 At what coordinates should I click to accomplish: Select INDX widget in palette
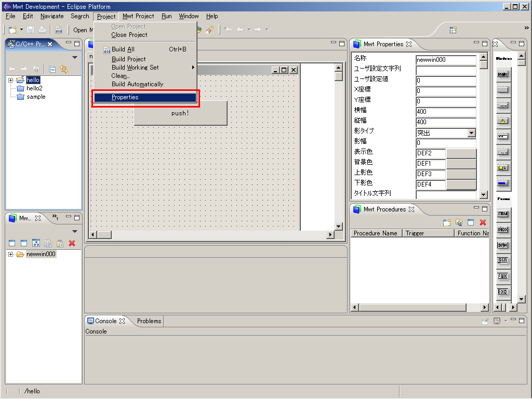pyautogui.click(x=503, y=230)
